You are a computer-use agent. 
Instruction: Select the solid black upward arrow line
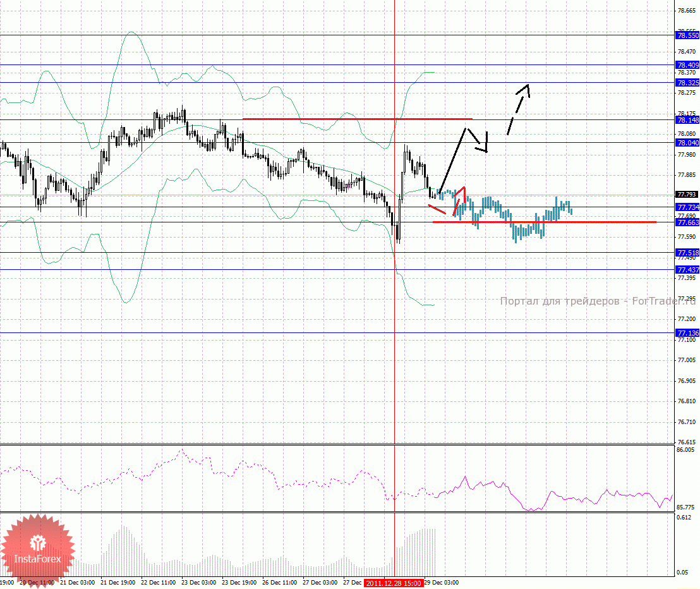(452, 158)
